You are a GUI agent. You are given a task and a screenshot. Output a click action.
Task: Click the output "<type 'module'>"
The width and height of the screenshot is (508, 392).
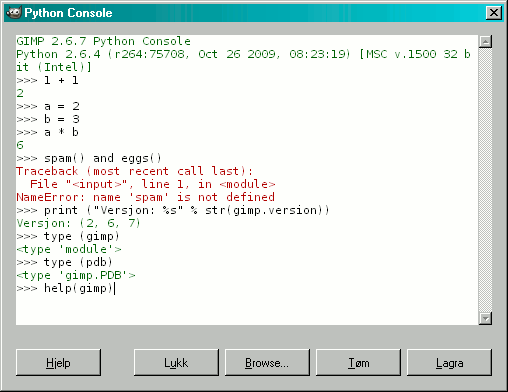[69, 249]
